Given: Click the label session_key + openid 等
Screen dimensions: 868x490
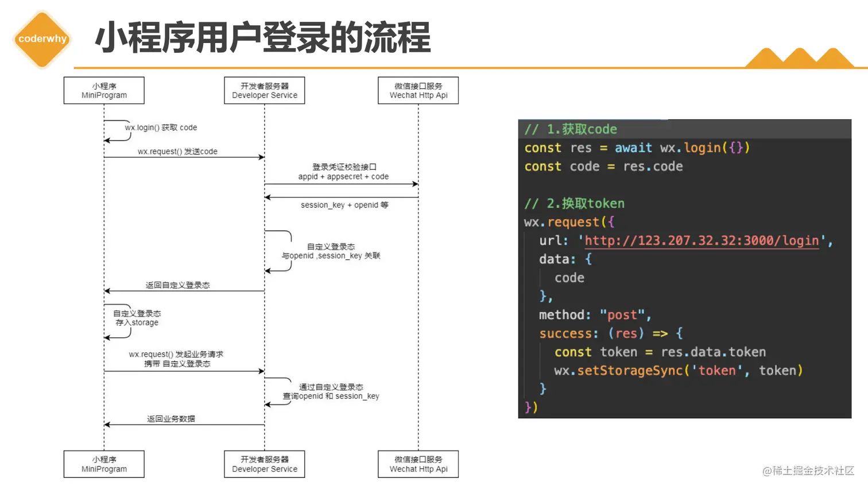Looking at the screenshot, I should 344,205.
